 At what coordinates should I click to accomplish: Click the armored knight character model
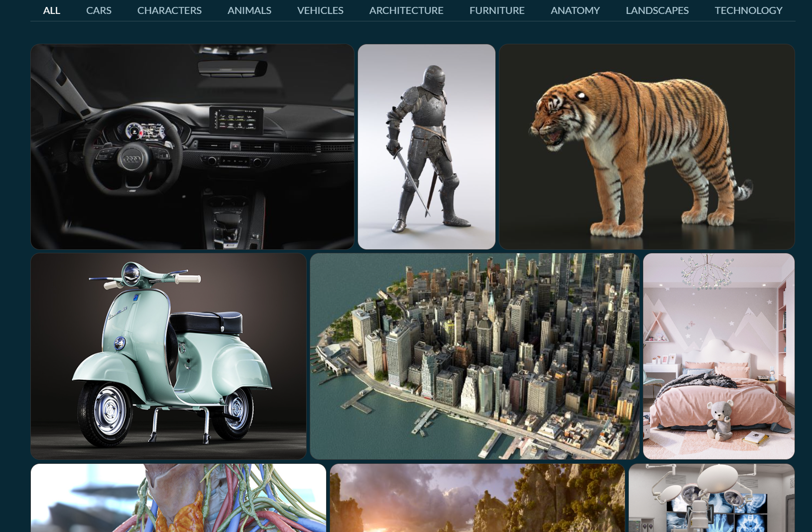(426, 147)
